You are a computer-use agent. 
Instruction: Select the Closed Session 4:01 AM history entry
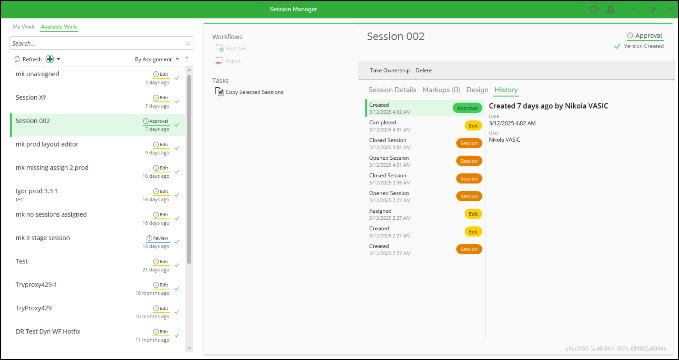click(x=424, y=143)
